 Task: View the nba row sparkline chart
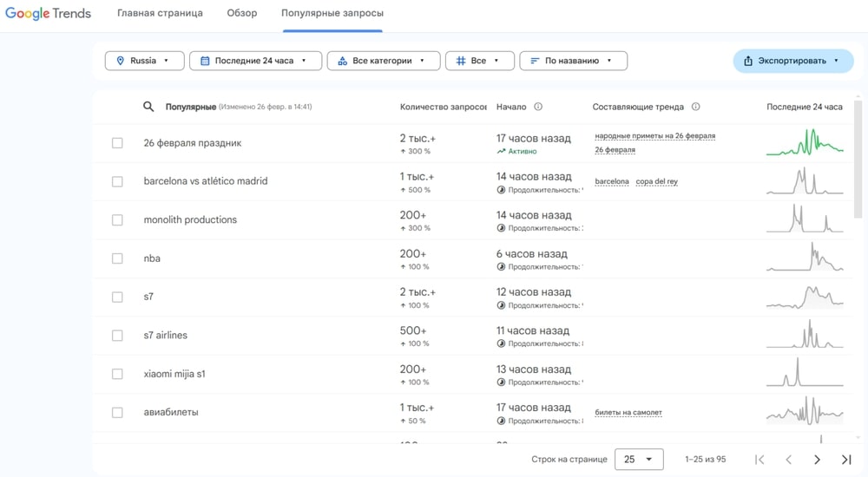click(x=805, y=258)
